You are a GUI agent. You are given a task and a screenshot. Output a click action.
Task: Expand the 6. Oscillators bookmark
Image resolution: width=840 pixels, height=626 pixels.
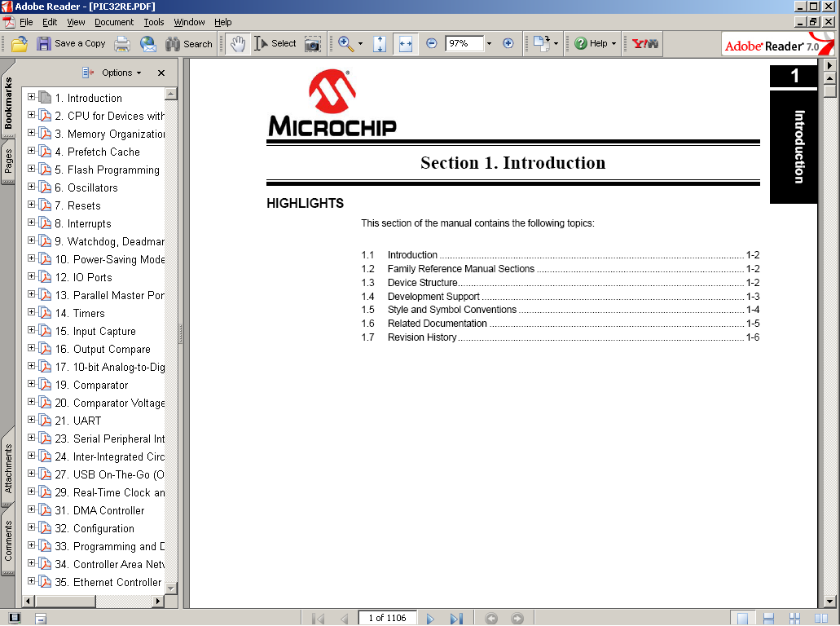pyautogui.click(x=31, y=187)
